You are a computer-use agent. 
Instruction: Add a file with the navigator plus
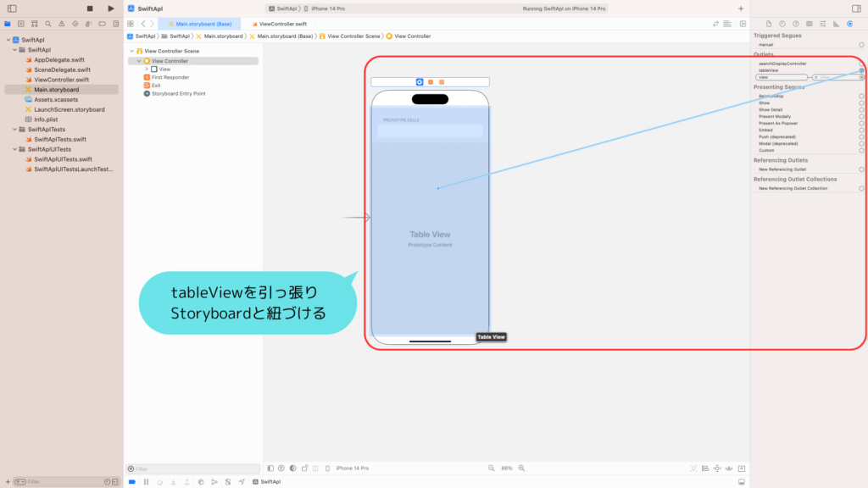[8, 482]
